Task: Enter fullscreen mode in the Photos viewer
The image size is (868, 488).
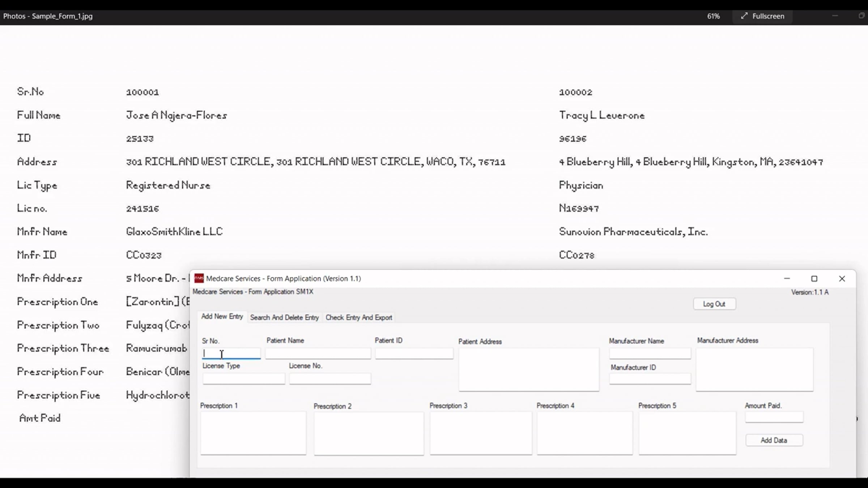Action: point(762,16)
